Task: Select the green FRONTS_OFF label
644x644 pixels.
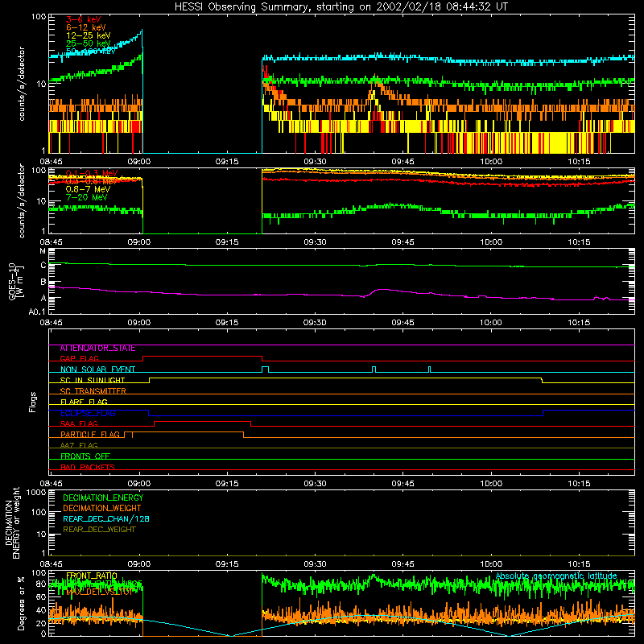Action: coord(85,456)
